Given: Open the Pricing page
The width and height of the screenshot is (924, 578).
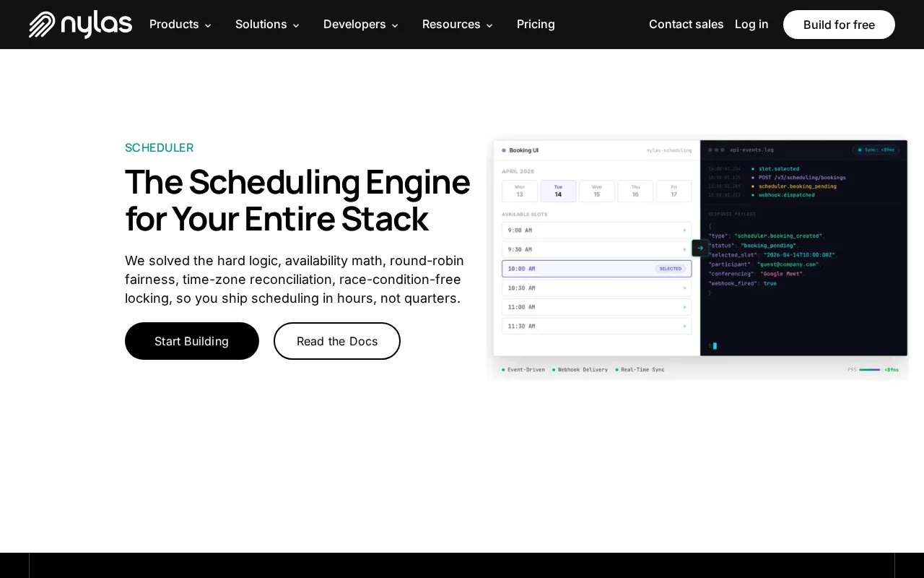Looking at the screenshot, I should (536, 25).
